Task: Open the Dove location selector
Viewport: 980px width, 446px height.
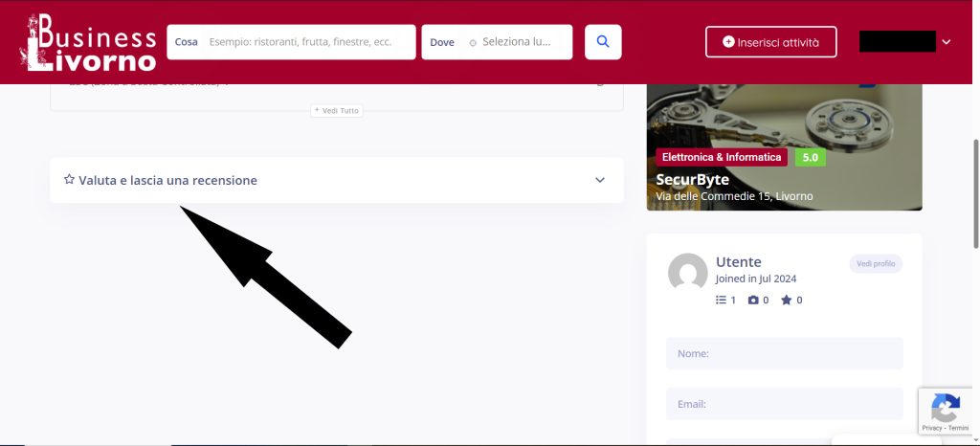Action: coord(516,42)
